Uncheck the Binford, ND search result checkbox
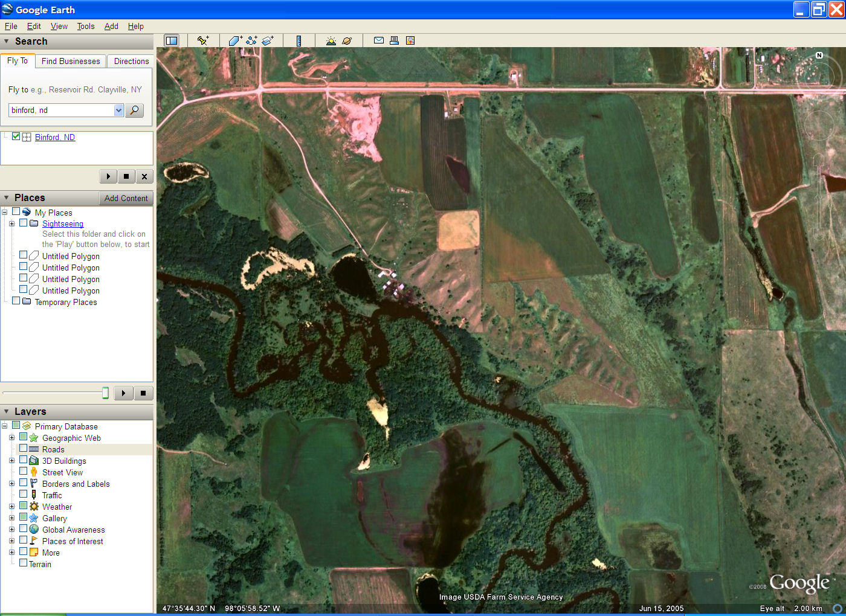 pos(16,136)
